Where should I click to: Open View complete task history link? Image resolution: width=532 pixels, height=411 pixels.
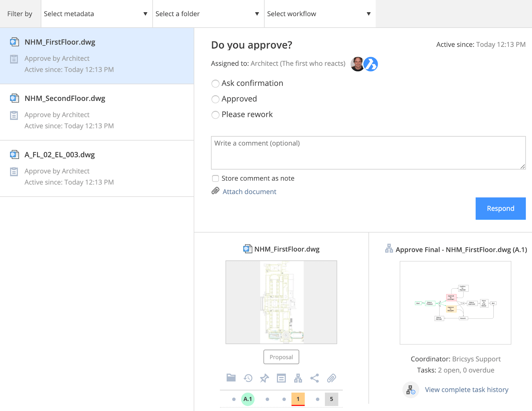(466, 390)
